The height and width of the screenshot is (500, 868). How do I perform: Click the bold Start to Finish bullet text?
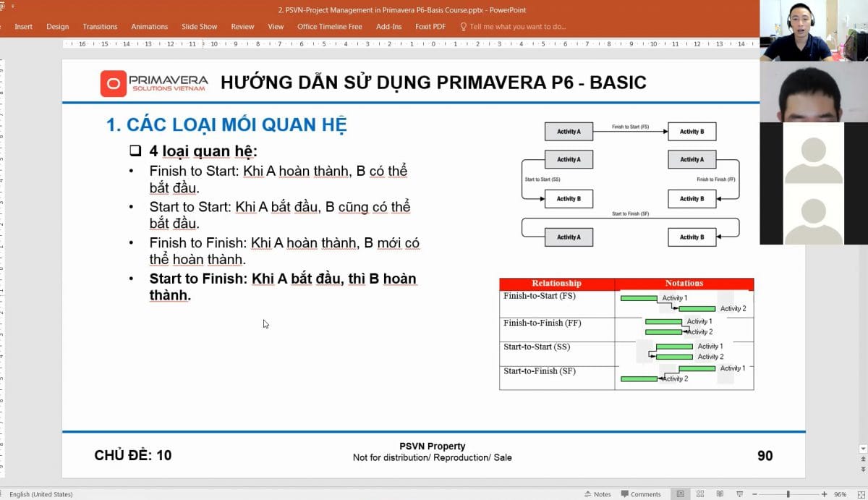283,287
